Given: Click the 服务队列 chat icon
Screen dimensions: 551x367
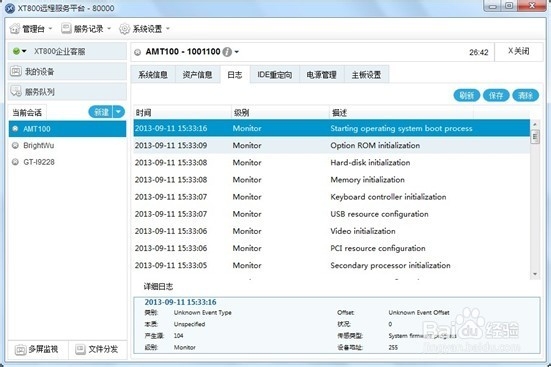Looking at the screenshot, I should click(16, 92).
